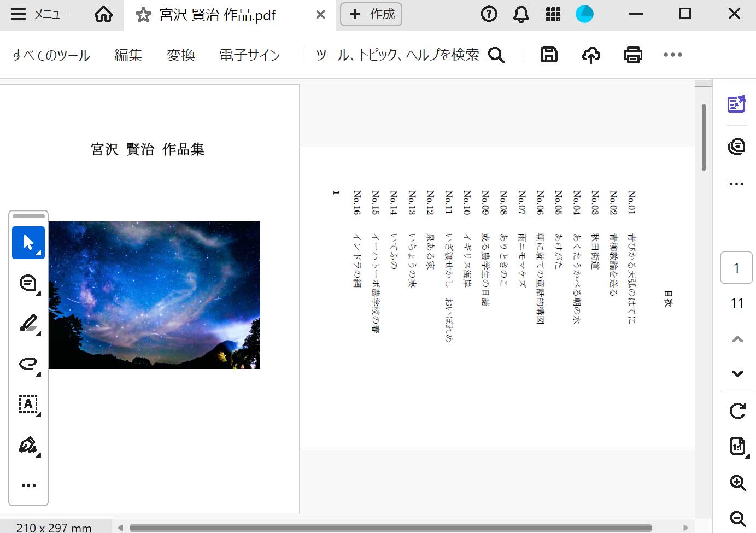Click the horizontal scrollbar thumb
756x533 pixels.
[x=390, y=528]
